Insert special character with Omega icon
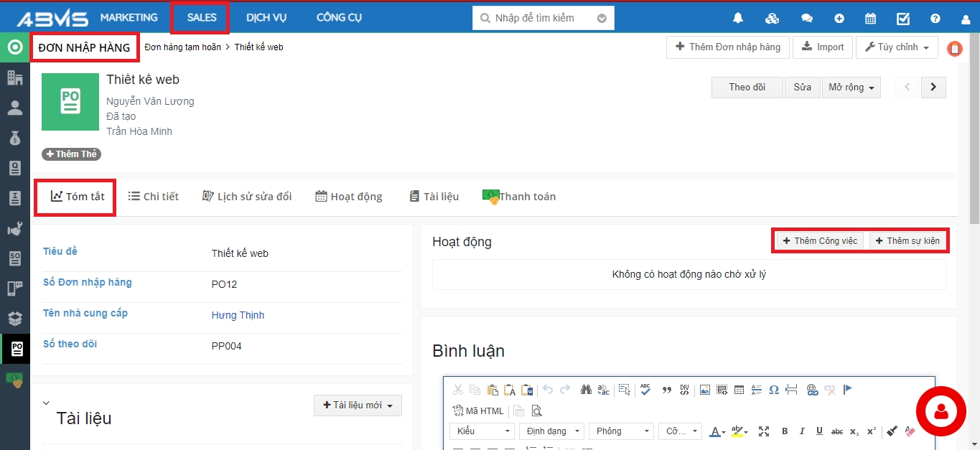The width and height of the screenshot is (980, 450). pyautogui.click(x=773, y=390)
